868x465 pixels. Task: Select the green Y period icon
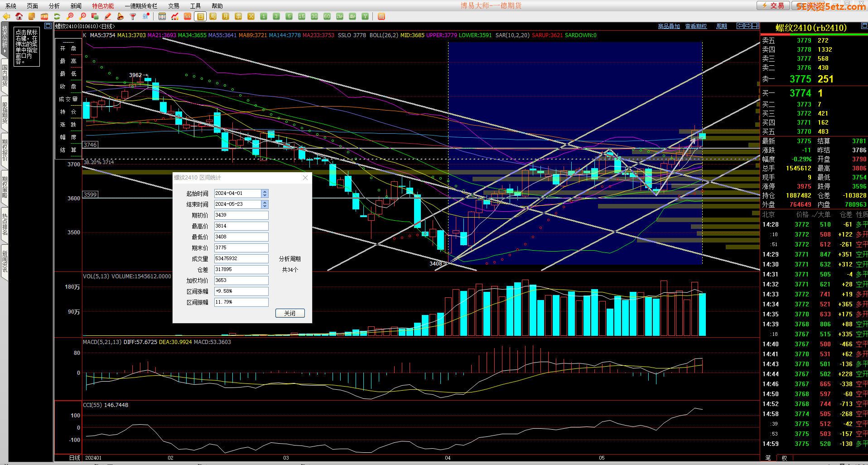[x=365, y=16]
